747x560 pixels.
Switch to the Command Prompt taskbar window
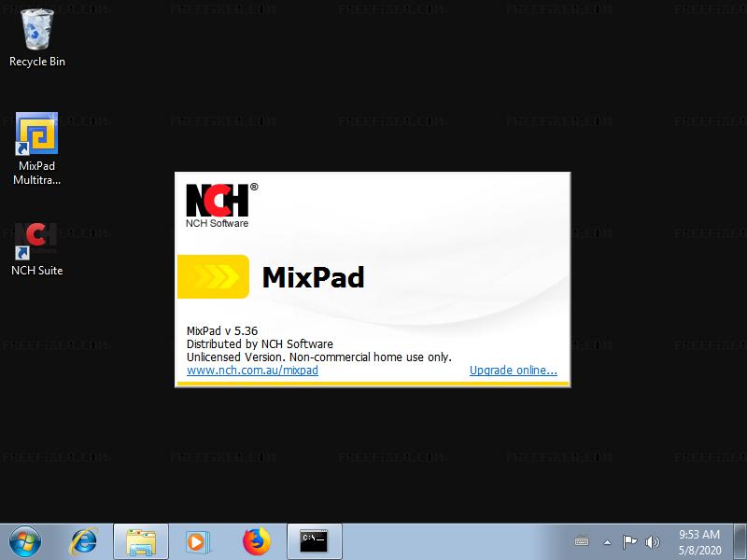click(x=315, y=542)
